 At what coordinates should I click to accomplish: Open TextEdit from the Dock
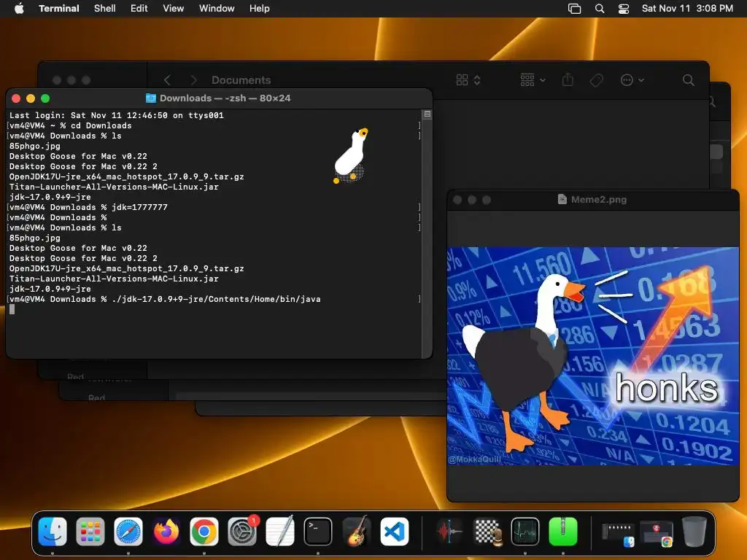tap(280, 532)
